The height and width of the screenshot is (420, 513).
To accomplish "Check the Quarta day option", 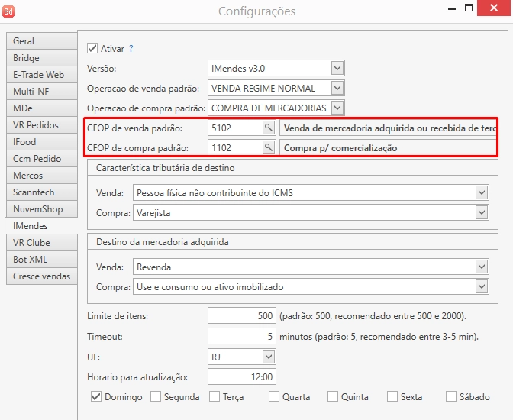I will tap(273, 396).
